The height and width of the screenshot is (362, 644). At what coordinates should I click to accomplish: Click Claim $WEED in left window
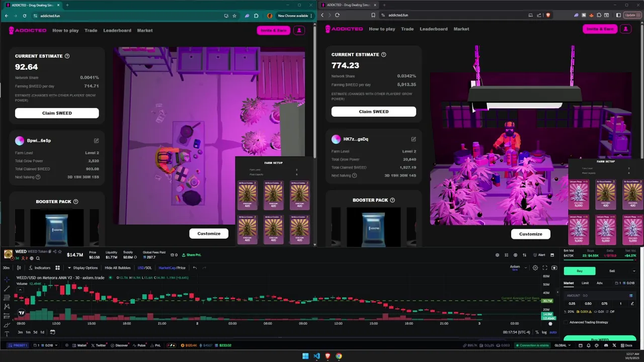coord(57,113)
